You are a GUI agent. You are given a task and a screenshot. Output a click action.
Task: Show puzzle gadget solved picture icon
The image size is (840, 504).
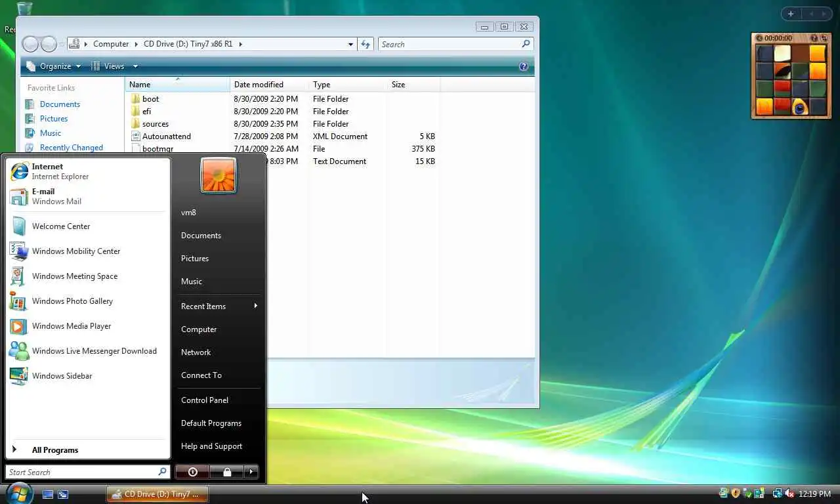tap(814, 38)
